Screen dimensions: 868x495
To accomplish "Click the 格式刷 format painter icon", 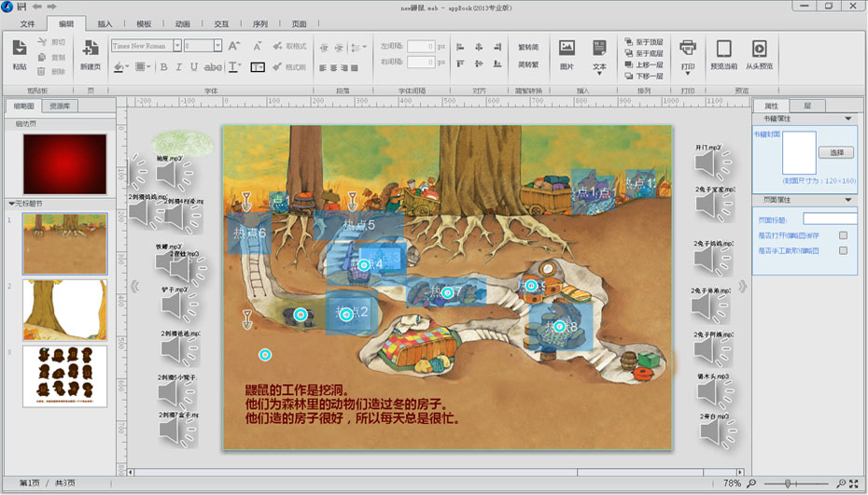I will point(277,67).
